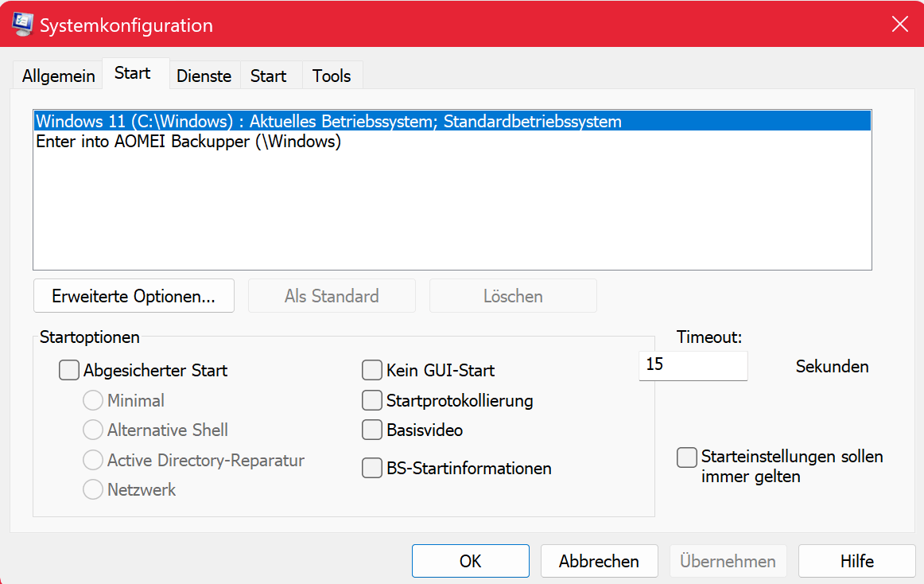Enable Starteinstellungen sollen immer gelten

[687, 457]
